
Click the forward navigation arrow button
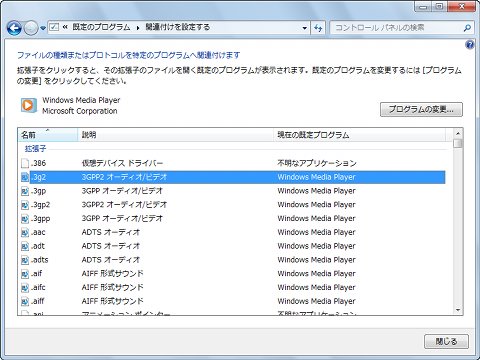tap(31, 28)
